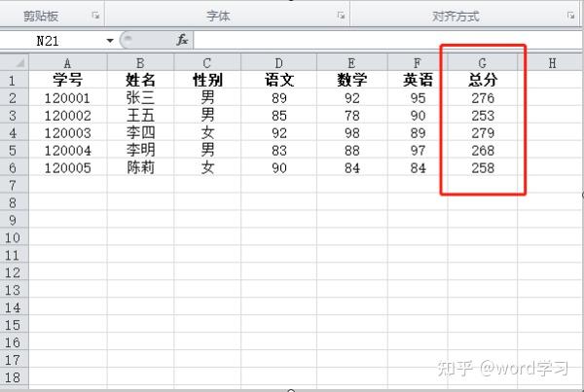This screenshot has height=392, width=584.
Task: Select the 语文 score 83
Action: pos(279,150)
